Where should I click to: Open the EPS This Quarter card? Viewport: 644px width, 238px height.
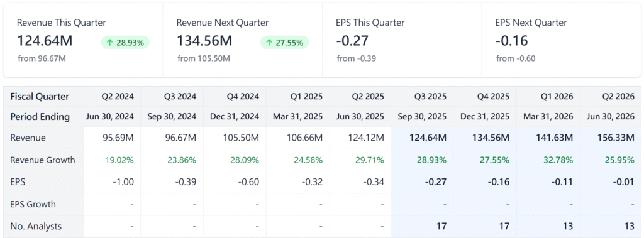(402, 40)
